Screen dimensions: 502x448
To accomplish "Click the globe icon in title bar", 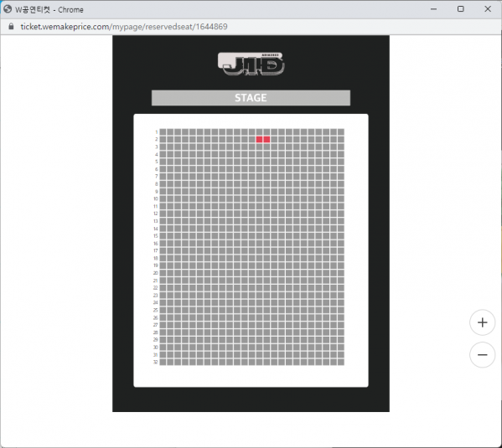I will coord(8,9).
